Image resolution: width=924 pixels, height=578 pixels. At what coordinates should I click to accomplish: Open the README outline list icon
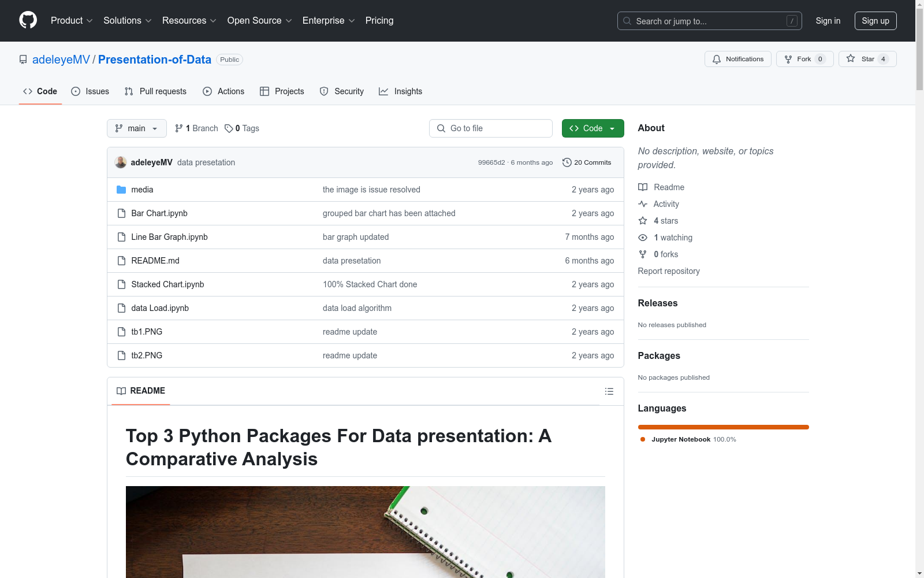609,391
